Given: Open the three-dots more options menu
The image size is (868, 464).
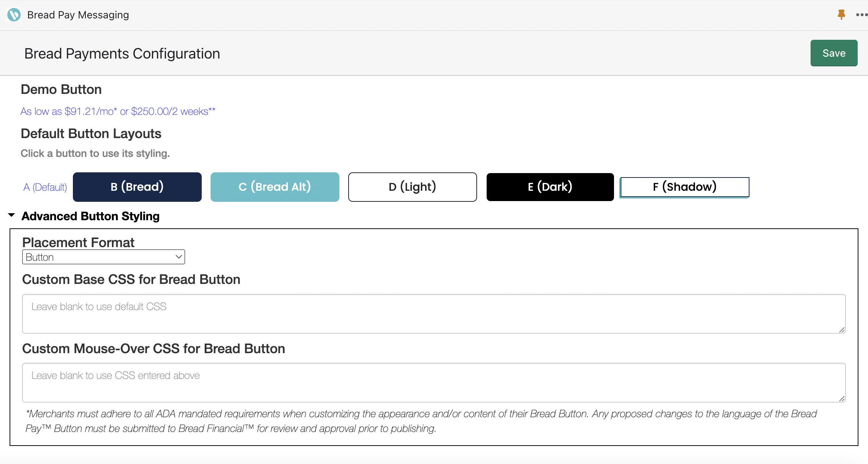Looking at the screenshot, I should pos(861,15).
